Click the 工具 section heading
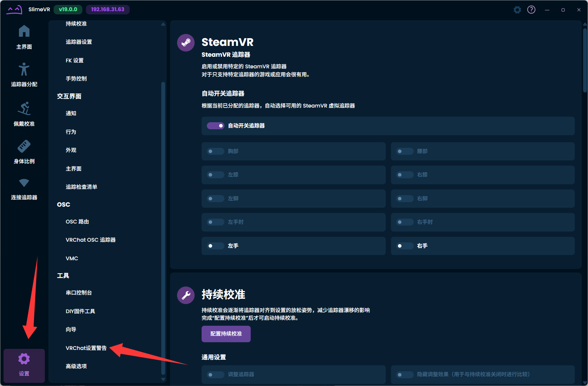Viewport: 588px width, 386px height. coord(63,276)
